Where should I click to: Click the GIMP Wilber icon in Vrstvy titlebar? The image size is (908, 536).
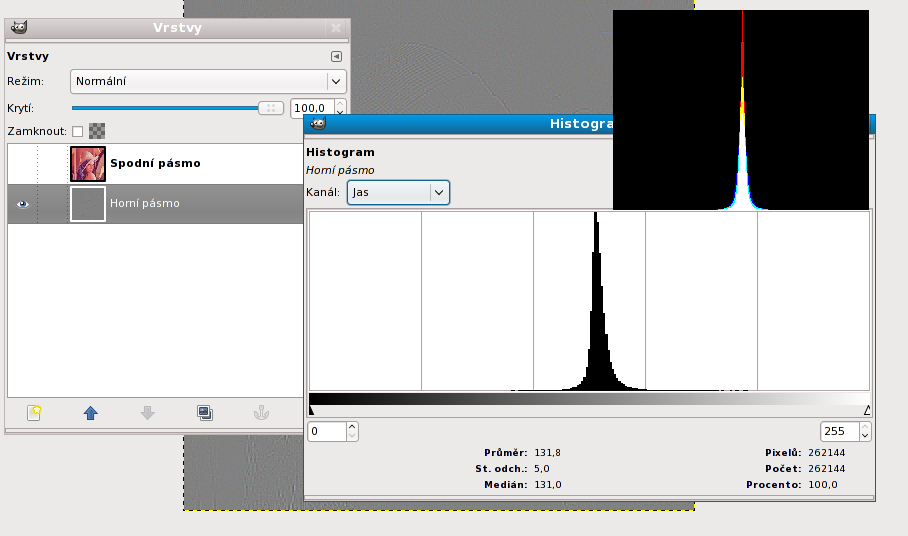click(19, 27)
